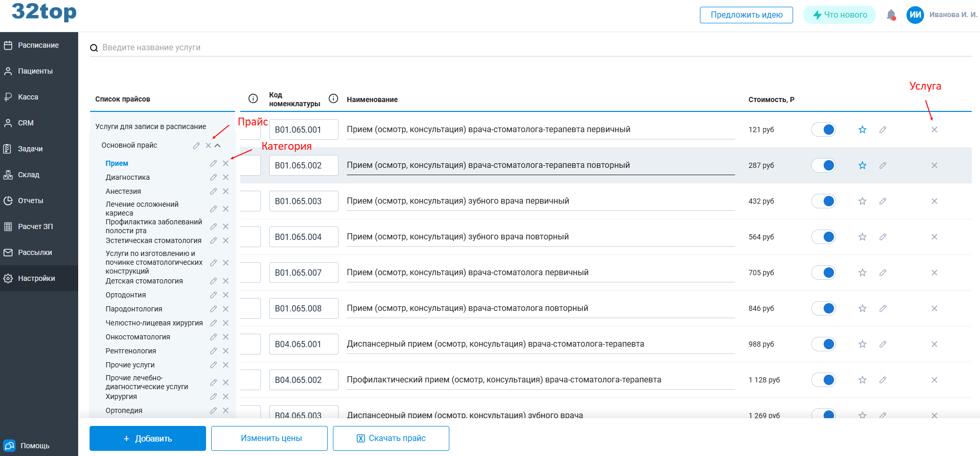This screenshot has height=456, width=980.
Task: Delete the B01.065.001 service row
Action: [934, 130]
